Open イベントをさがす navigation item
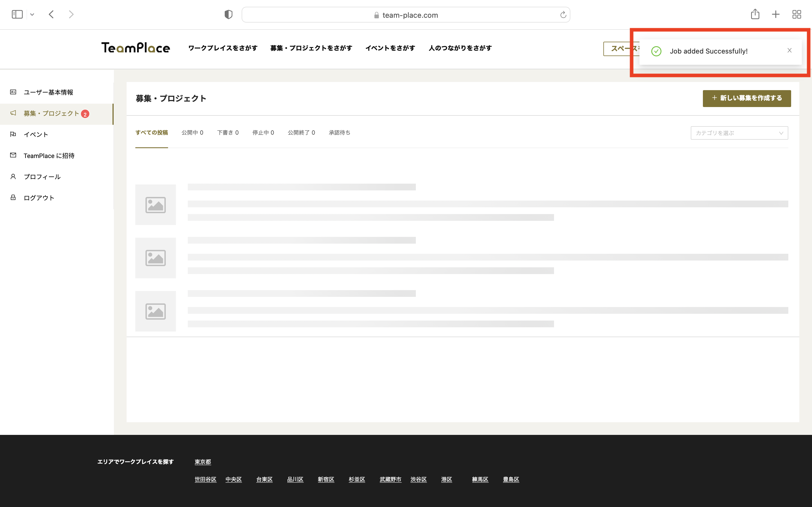 pos(390,48)
